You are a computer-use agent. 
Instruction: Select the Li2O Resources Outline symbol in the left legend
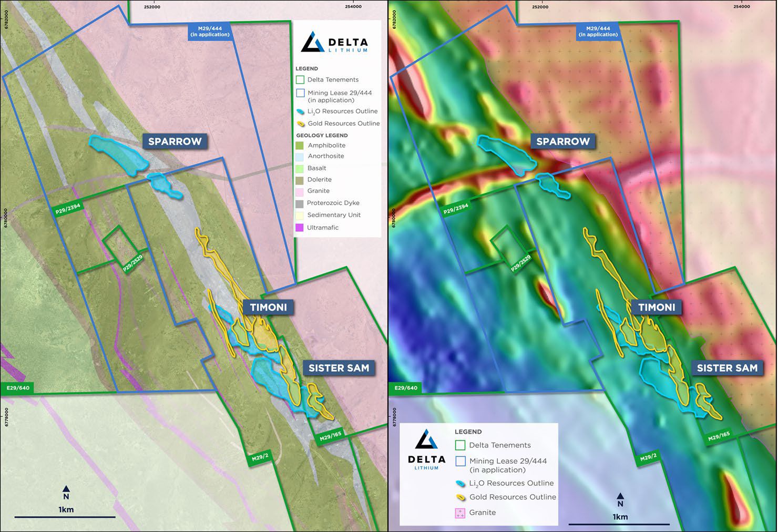[x=300, y=111]
